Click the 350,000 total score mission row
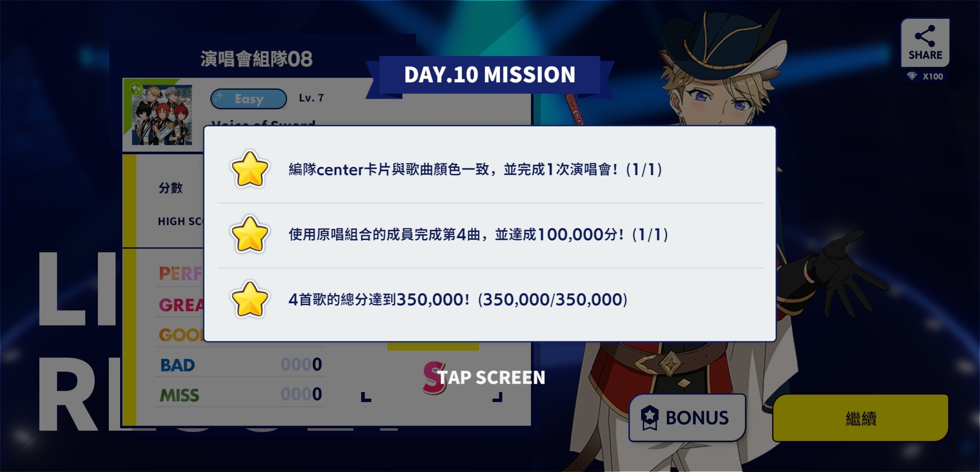Screen dimensions: 980x472 pyautogui.click(x=490, y=299)
